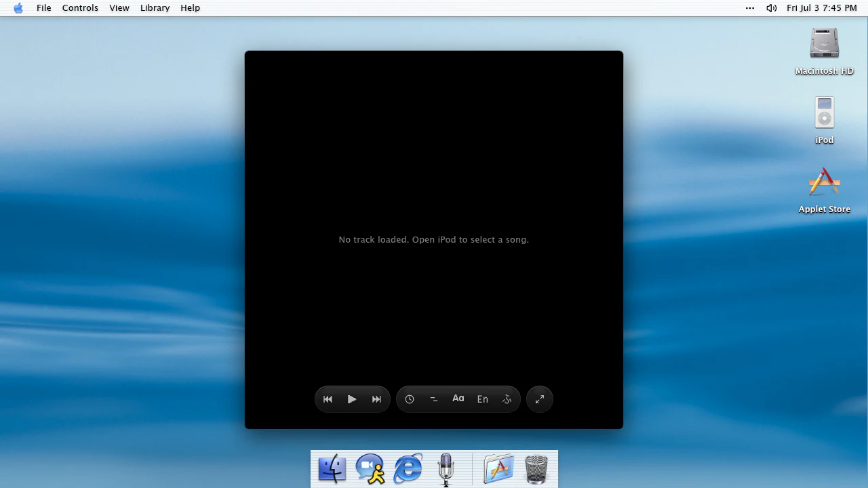
Task: Skip to the next track
Action: click(x=376, y=399)
